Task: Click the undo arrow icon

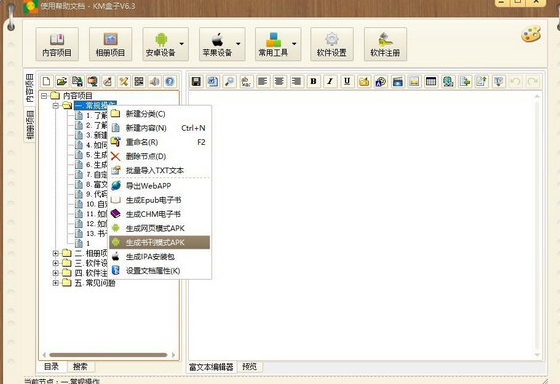Action: pyautogui.click(x=515, y=81)
